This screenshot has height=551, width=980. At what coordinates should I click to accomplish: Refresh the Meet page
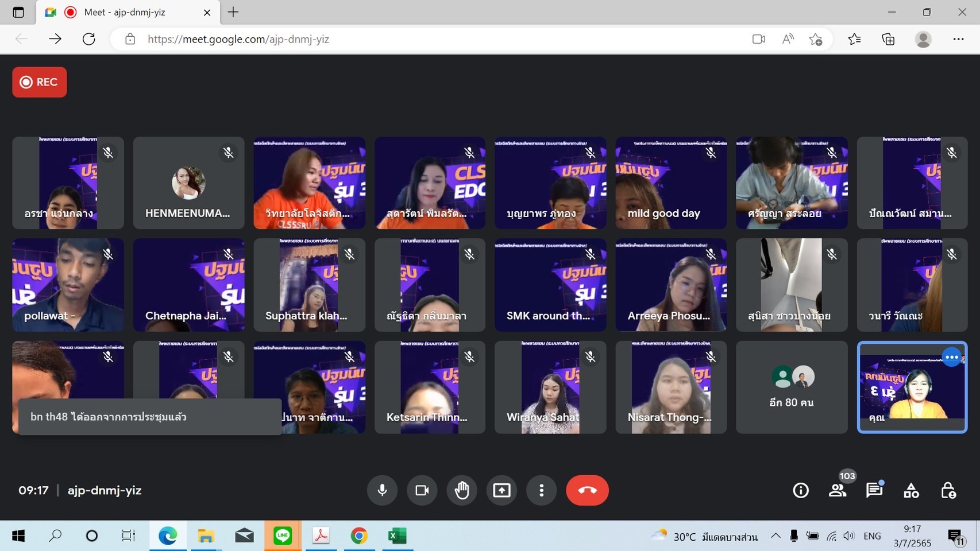(89, 39)
